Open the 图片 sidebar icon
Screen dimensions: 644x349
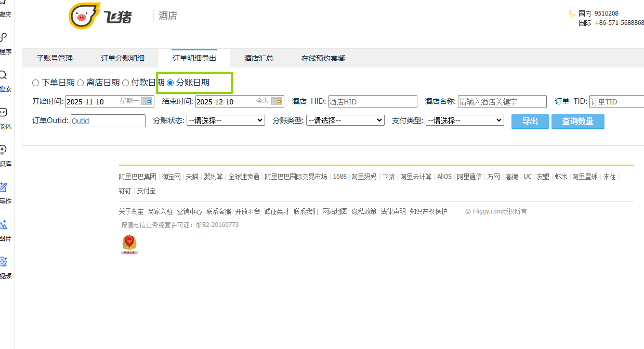(4, 225)
